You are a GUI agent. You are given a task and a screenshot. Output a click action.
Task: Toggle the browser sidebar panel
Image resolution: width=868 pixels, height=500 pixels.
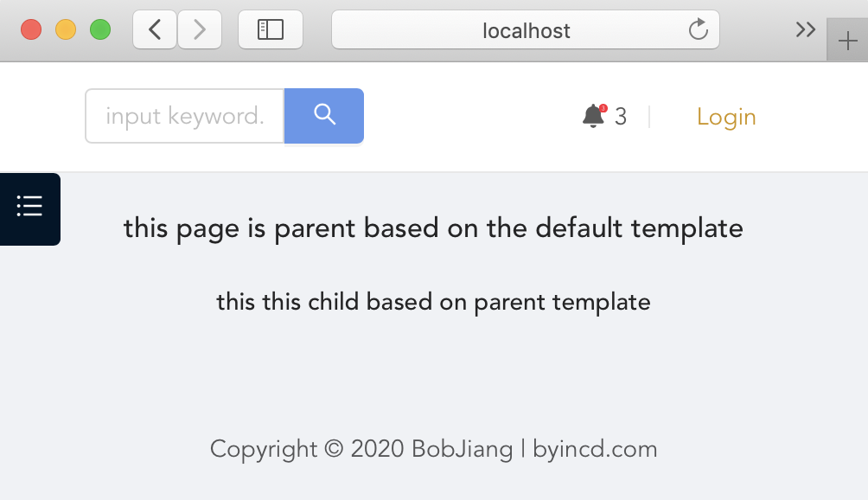270,29
